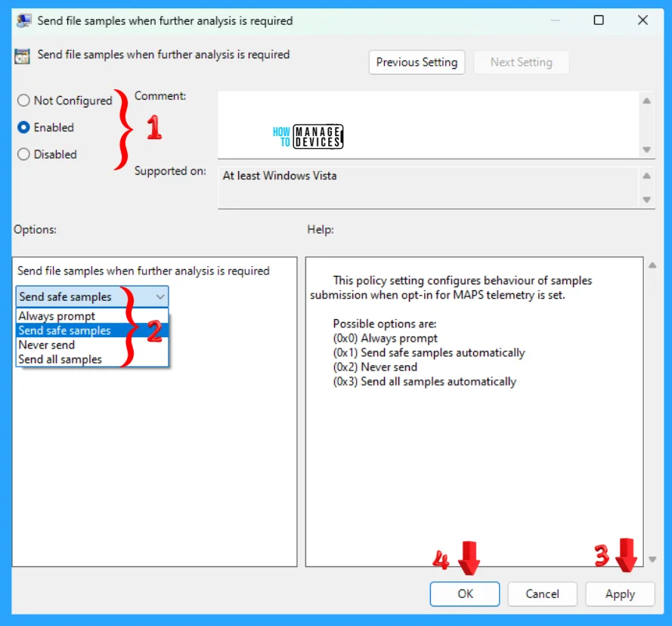The height and width of the screenshot is (626, 672).
Task: Click the At least Windows Vista text
Action: (280, 176)
